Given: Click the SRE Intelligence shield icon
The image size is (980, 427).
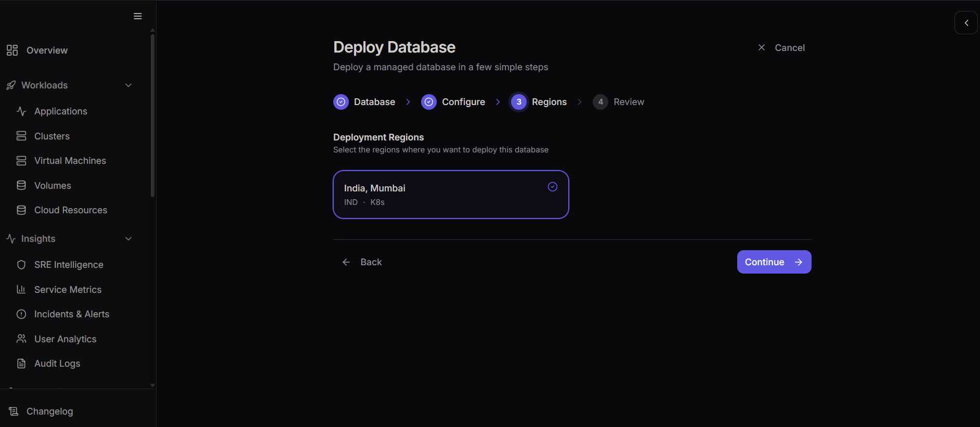Looking at the screenshot, I should click(21, 265).
